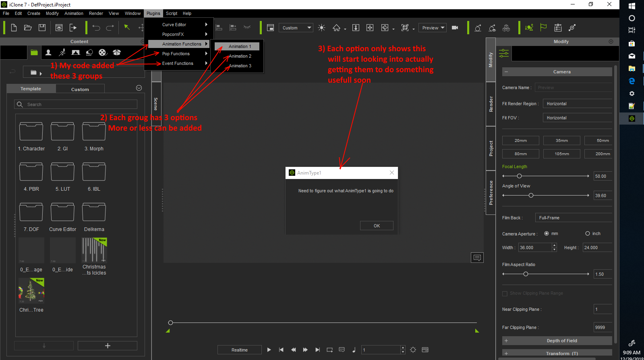Switch to the Project side tab
The image size is (644, 360).
(491, 148)
